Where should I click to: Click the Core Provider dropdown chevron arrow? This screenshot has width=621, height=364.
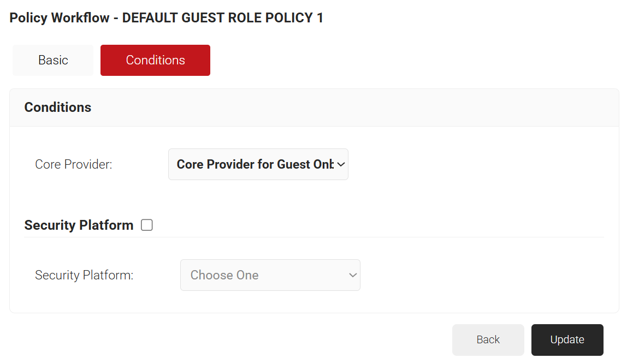click(341, 164)
